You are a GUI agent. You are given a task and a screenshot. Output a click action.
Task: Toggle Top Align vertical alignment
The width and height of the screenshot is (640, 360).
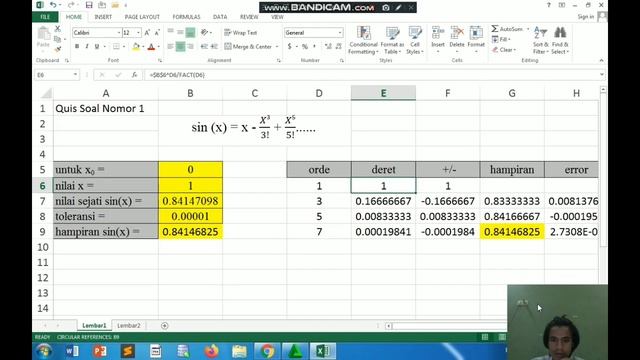(x=170, y=32)
